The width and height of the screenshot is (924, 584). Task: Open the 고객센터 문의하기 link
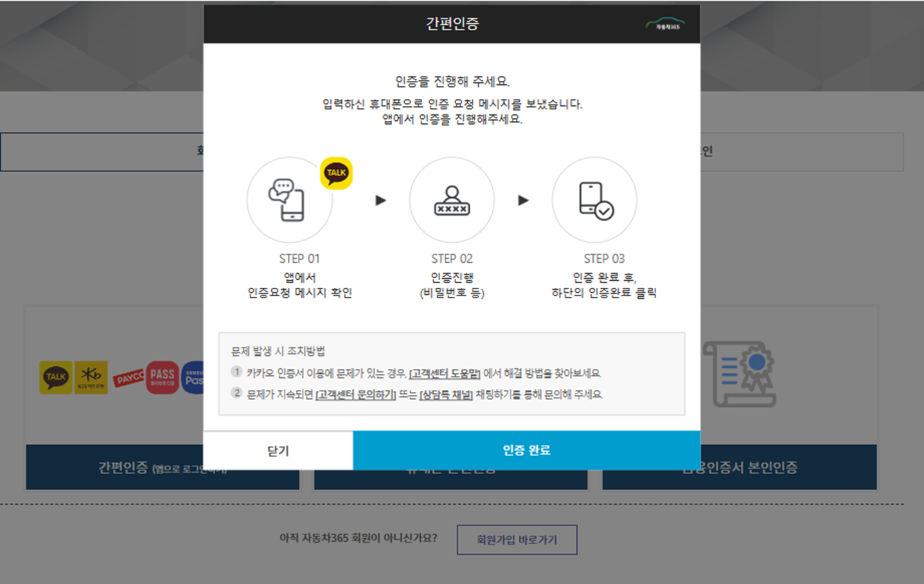(x=355, y=394)
